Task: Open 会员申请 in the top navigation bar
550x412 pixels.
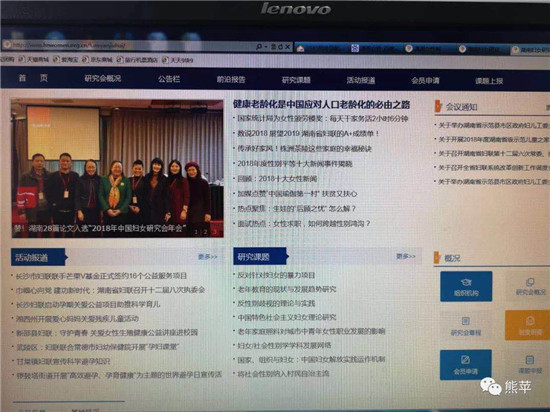Action: click(425, 80)
